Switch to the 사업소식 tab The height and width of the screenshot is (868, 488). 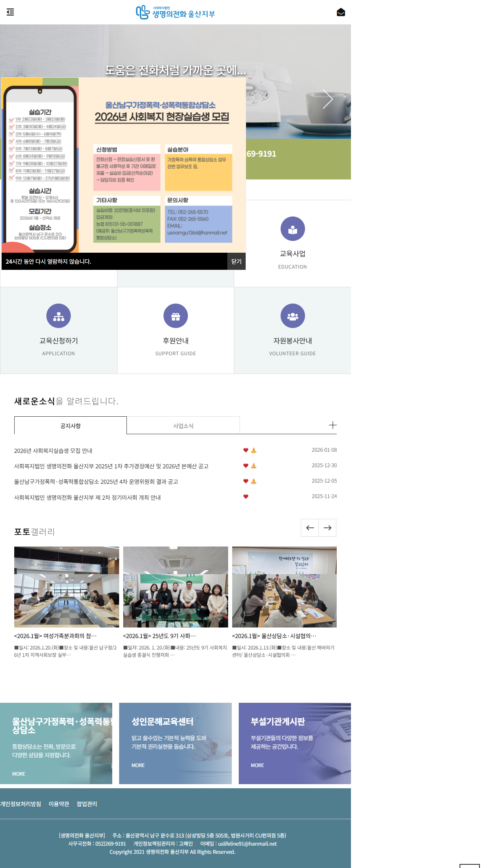[183, 426]
